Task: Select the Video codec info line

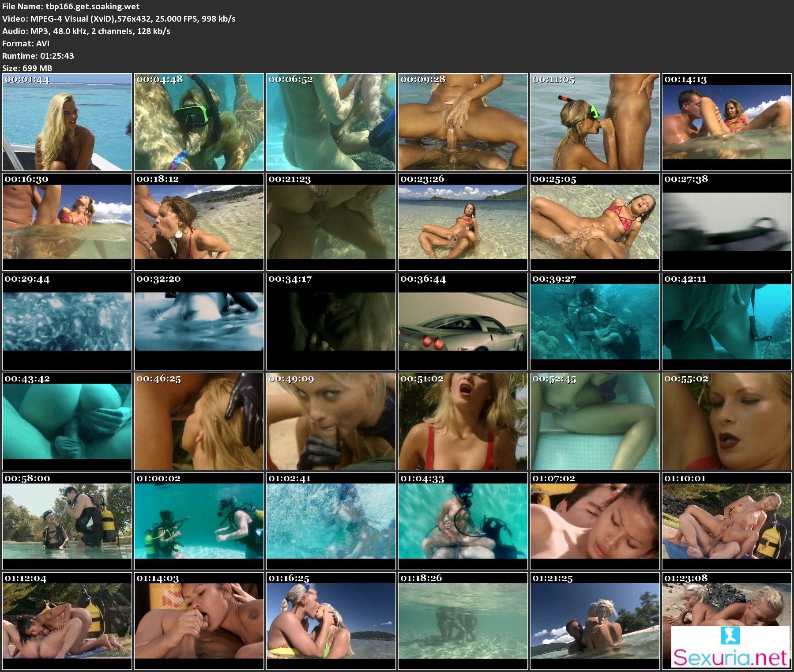Action: (x=119, y=19)
